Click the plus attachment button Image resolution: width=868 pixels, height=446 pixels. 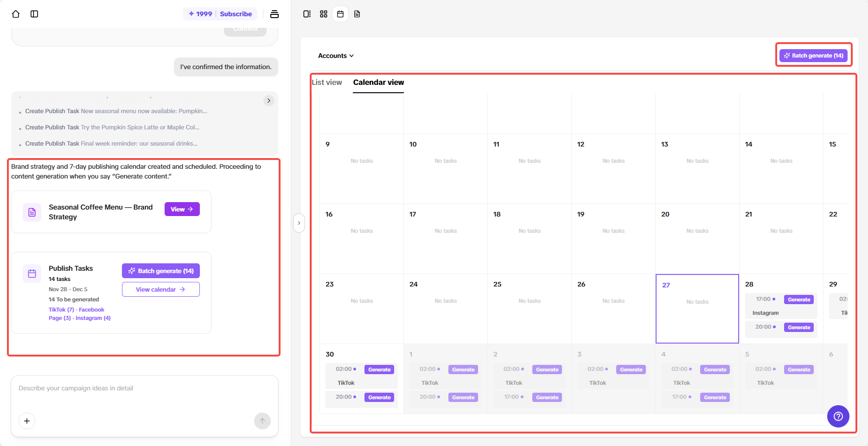(x=27, y=421)
